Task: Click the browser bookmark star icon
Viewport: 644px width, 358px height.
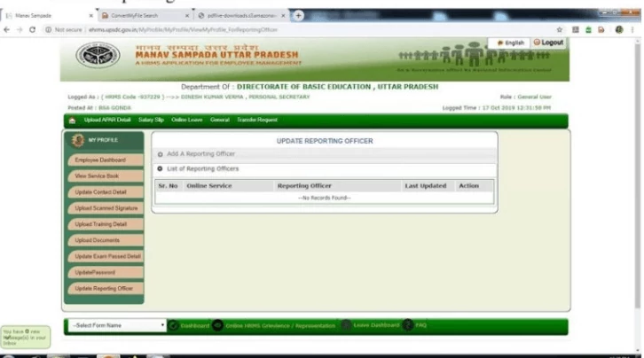Action: (560, 29)
